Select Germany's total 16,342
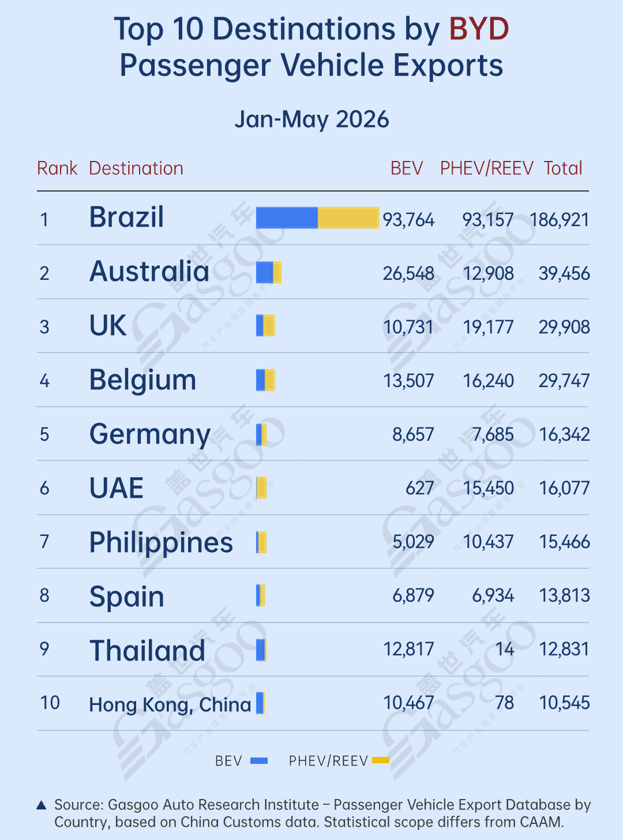623x840 pixels. pos(564,434)
